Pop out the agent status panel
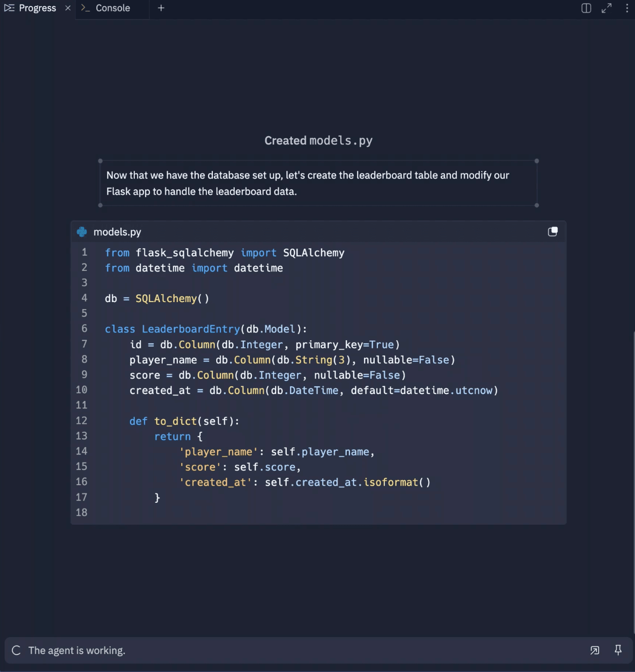 (595, 650)
